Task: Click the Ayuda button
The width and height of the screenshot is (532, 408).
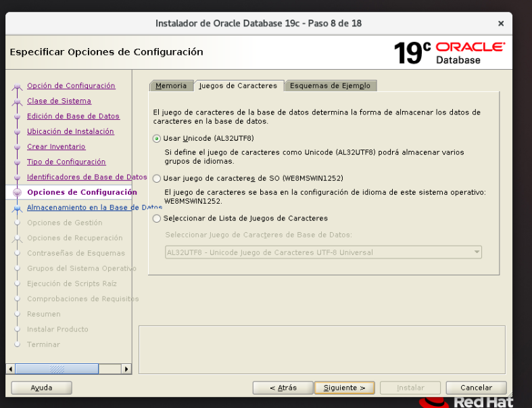Action: [x=41, y=388]
